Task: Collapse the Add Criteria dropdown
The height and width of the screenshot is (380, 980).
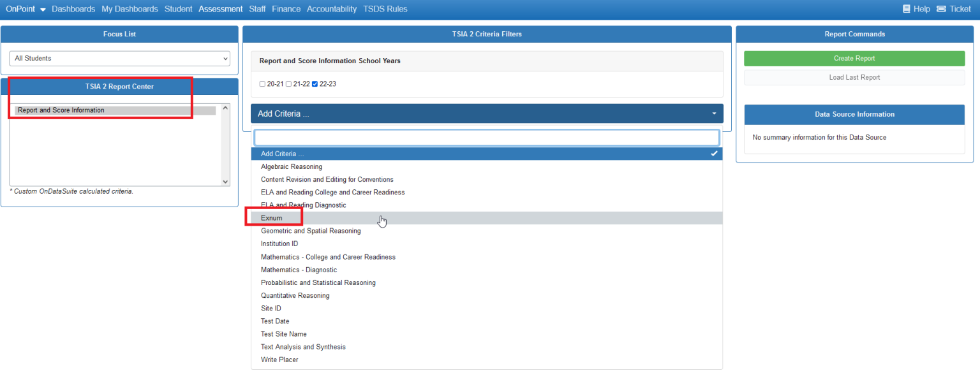Action: [714, 113]
